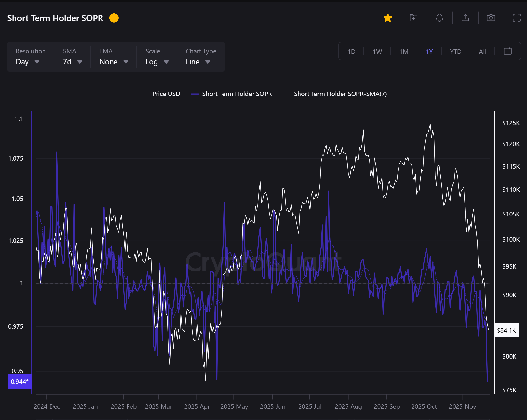Open the alert bell icon
The image size is (527, 420).
tap(439, 18)
